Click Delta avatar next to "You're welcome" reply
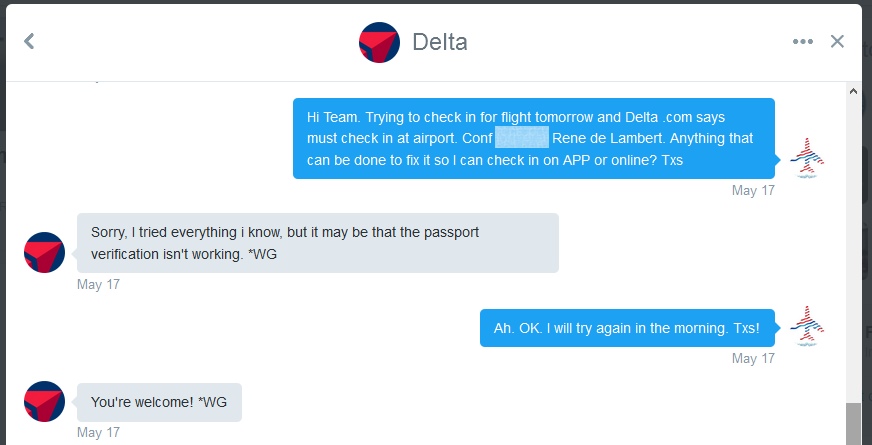Viewport: 872px width, 445px height. pyautogui.click(x=45, y=401)
